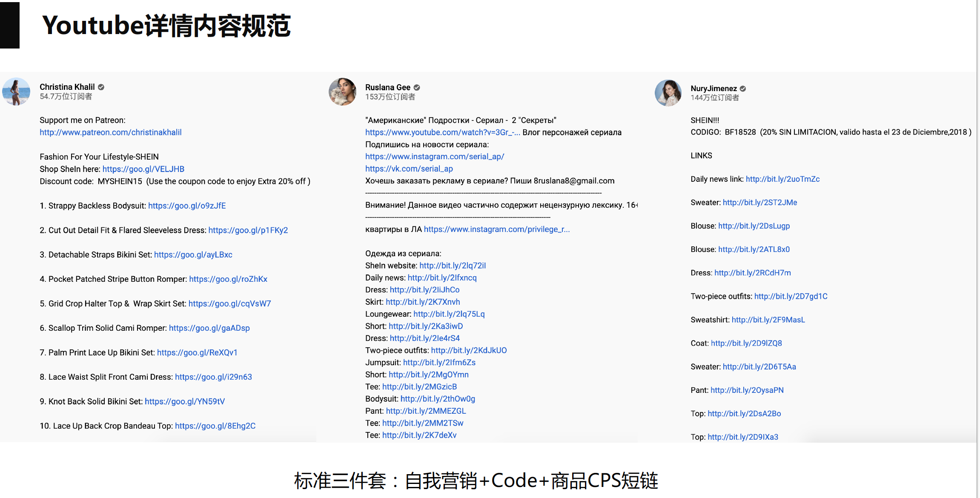980x498 pixels.
Task: Open NuryJimenez channel name
Action: (x=714, y=89)
